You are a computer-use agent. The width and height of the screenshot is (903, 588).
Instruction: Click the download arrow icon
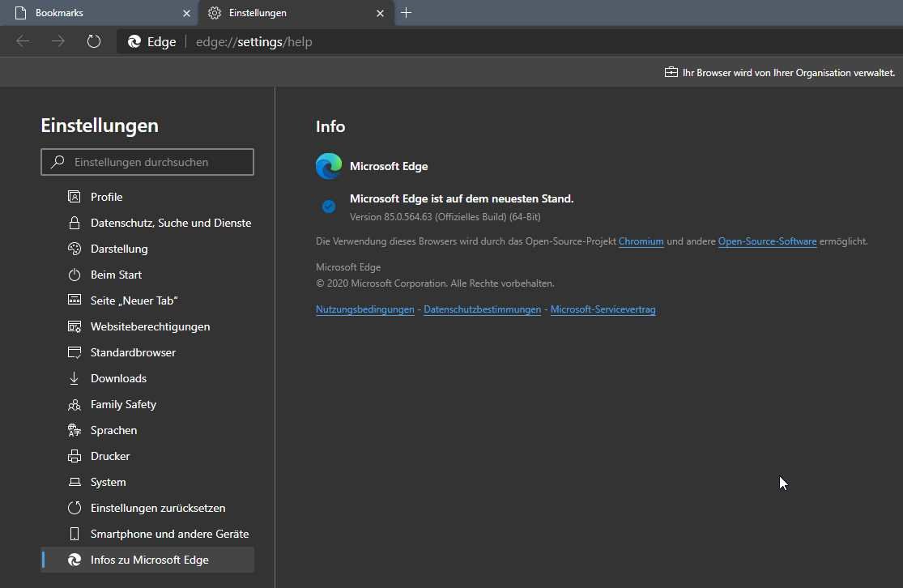[75, 378]
